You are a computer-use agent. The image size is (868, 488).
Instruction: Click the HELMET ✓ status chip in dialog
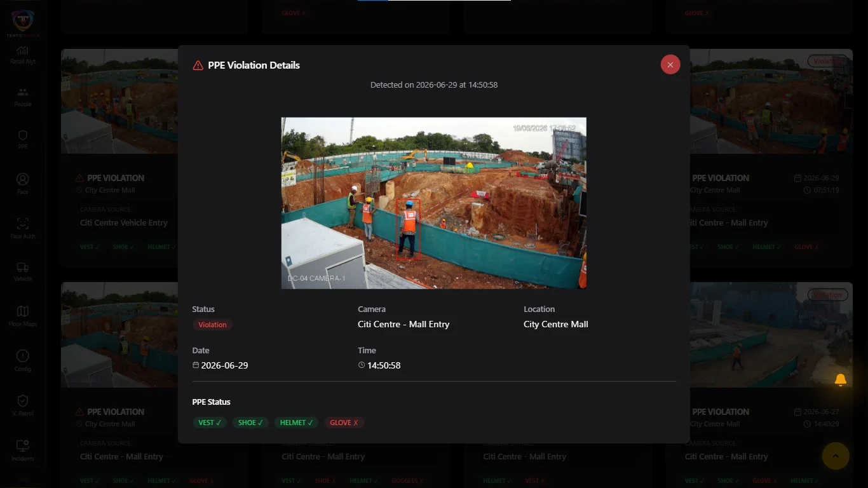(296, 423)
